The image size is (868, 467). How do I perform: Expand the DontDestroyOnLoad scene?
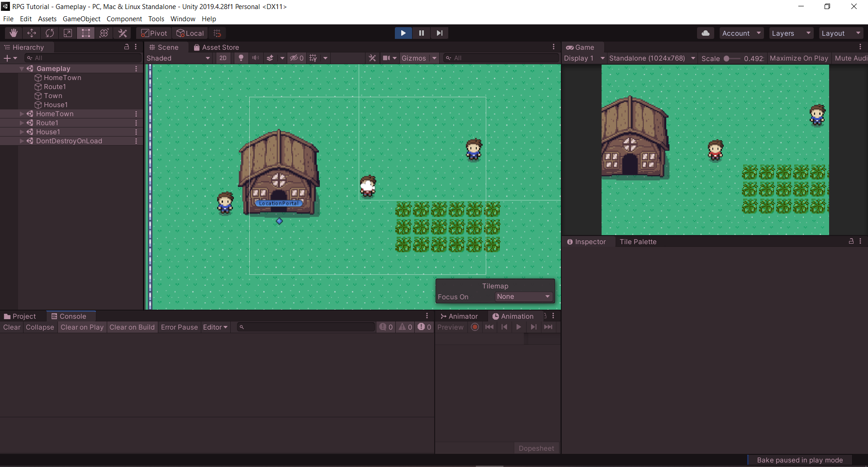(22, 141)
